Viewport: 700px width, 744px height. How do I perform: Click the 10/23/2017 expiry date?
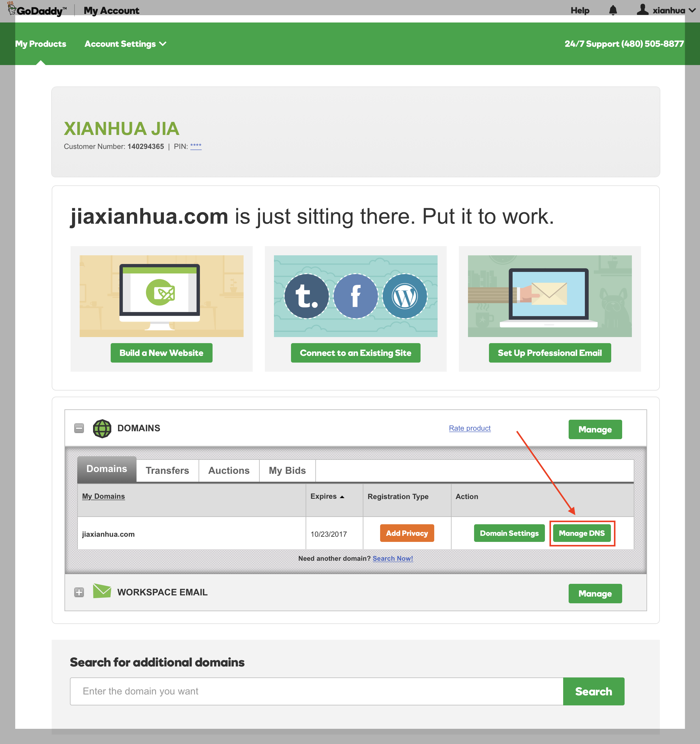point(328,534)
